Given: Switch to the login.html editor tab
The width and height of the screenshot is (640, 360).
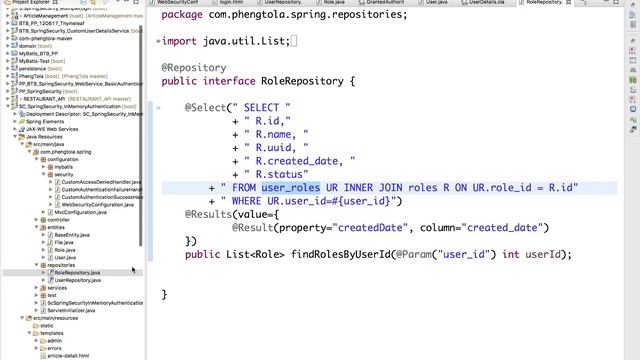Looking at the screenshot, I should coord(228,2).
